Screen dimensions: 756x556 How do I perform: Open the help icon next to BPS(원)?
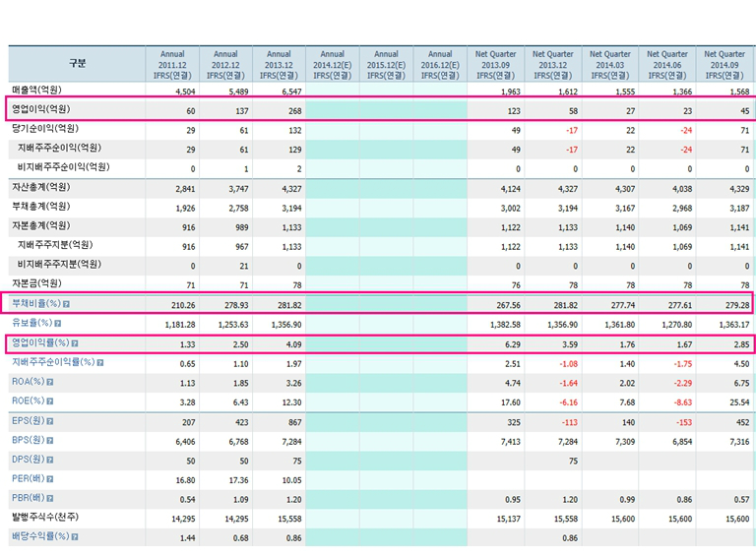pyautogui.click(x=50, y=440)
